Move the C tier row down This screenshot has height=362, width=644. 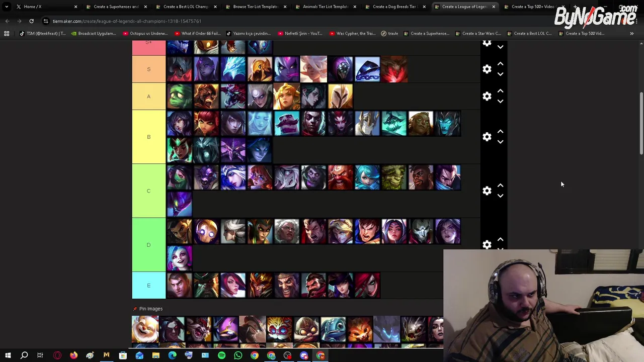[500, 196]
